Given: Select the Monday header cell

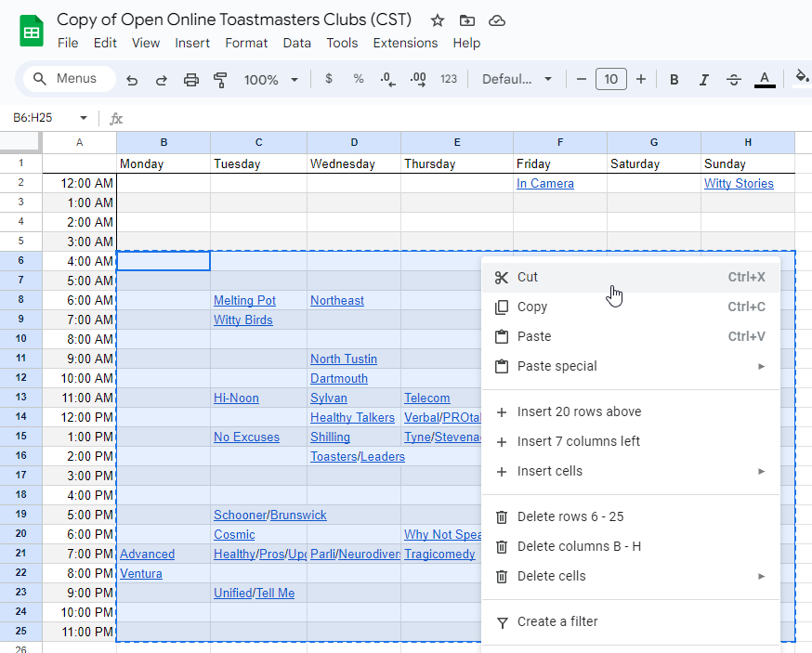Looking at the screenshot, I should [x=164, y=163].
